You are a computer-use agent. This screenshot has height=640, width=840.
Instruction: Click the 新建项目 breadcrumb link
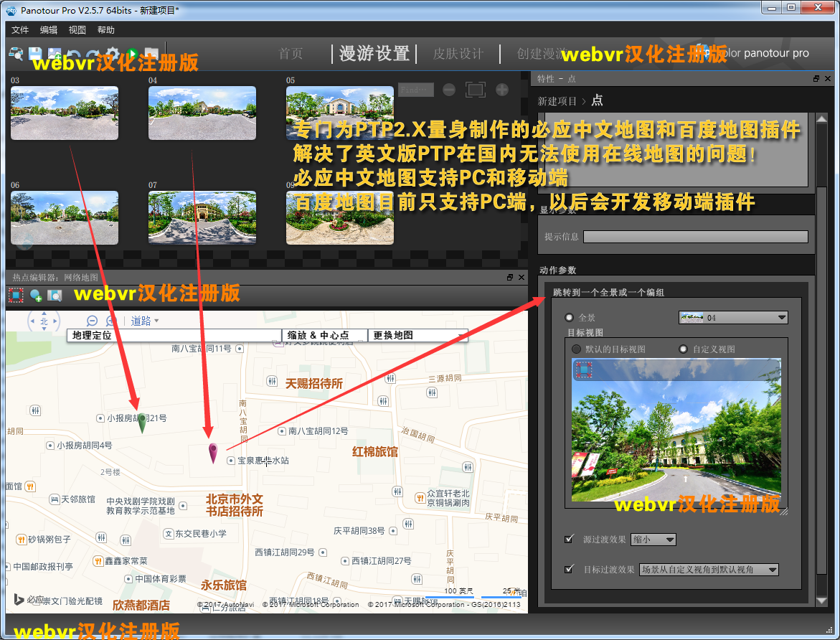point(557,101)
